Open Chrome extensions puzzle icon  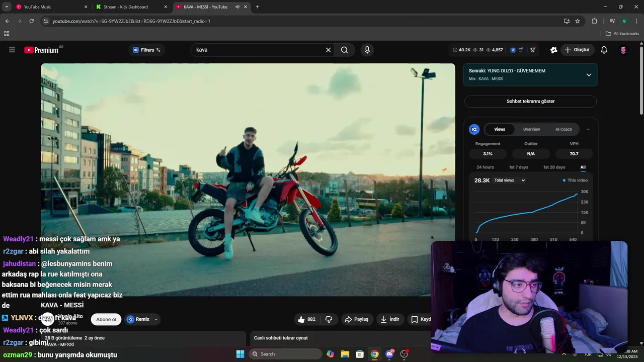594,21
